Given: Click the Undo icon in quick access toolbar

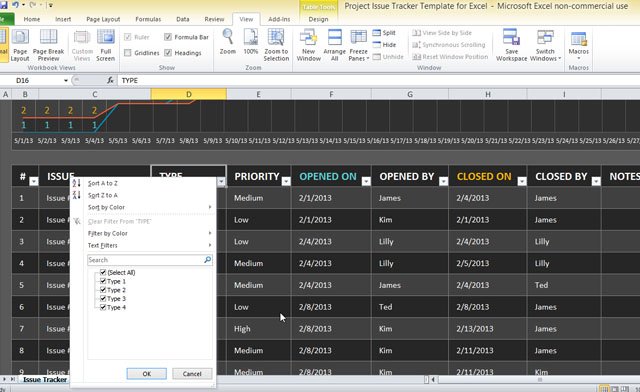Looking at the screenshot, I should pyautogui.click(x=15, y=5).
